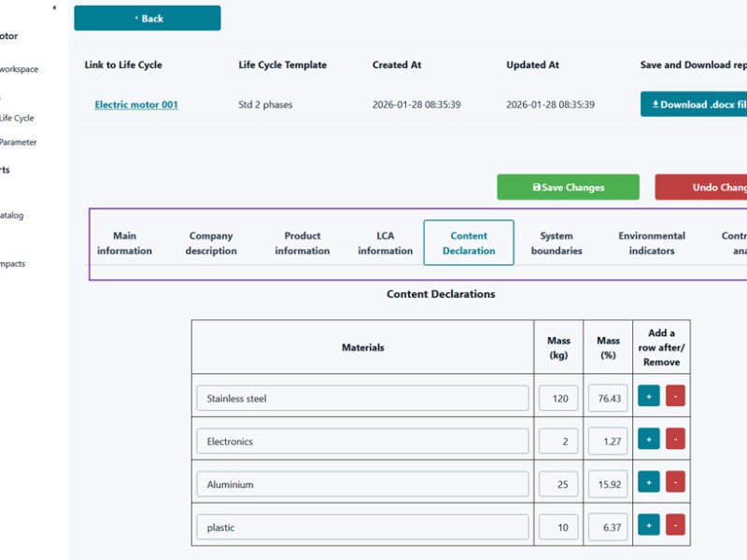747x560 pixels.
Task: Remove the Electronics material row
Action: [x=675, y=439]
